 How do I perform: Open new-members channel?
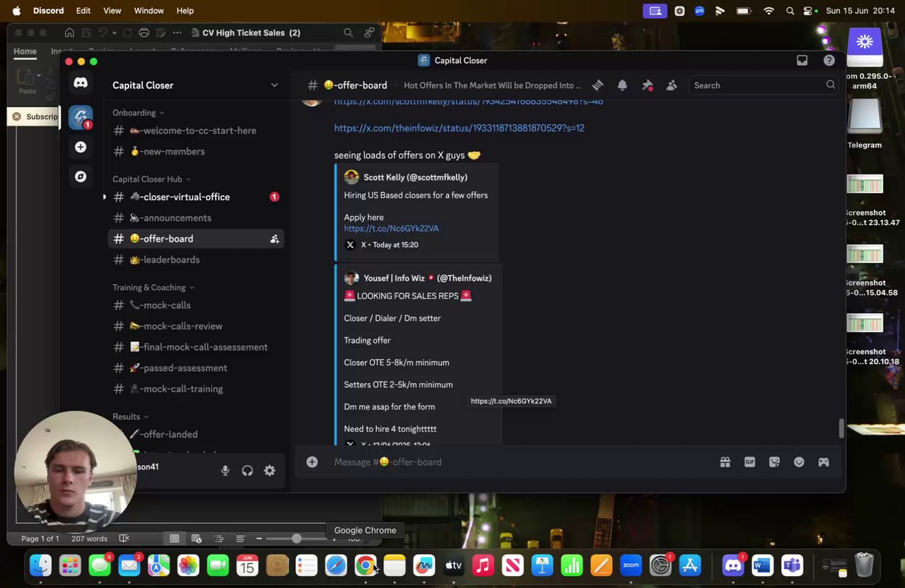click(x=197, y=151)
